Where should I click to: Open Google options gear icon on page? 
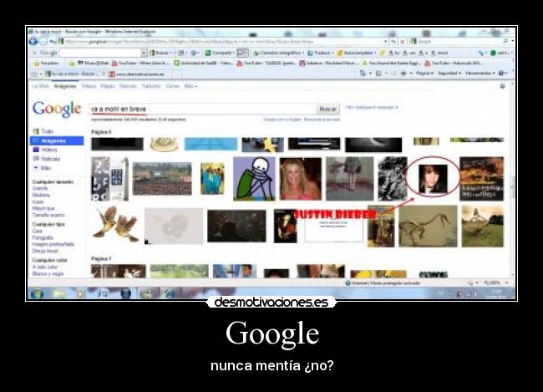point(502,86)
